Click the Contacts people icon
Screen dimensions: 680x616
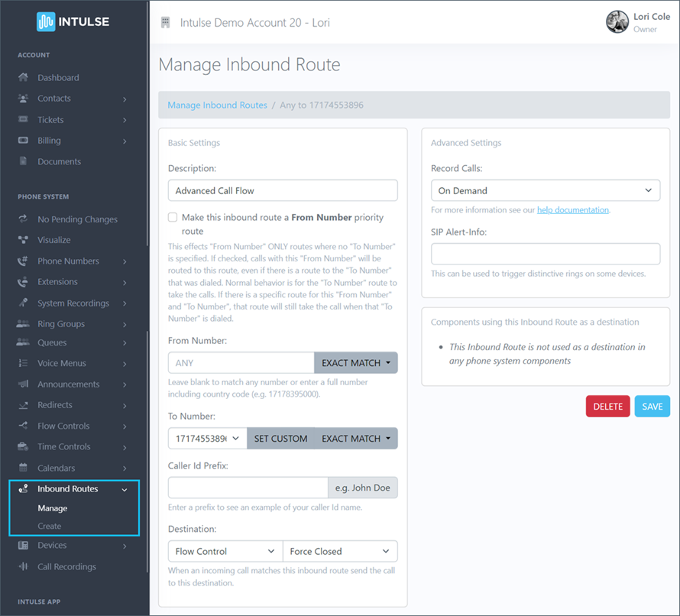tap(24, 99)
